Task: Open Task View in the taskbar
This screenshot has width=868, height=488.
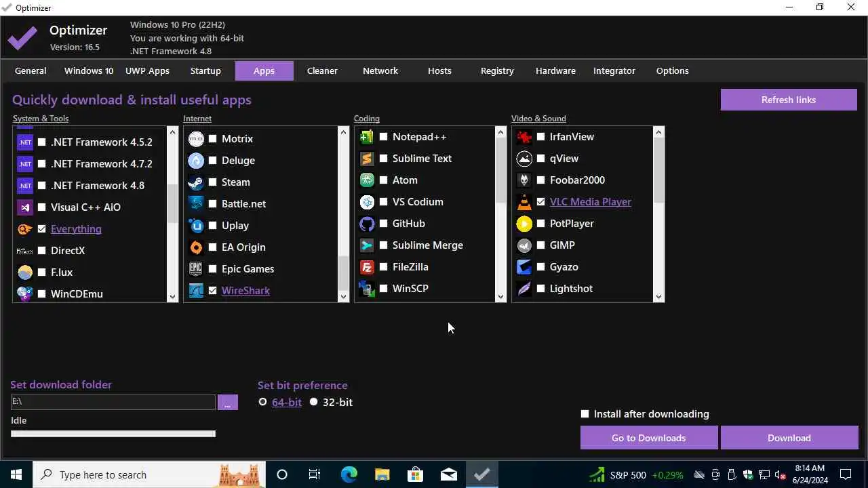Action: click(315, 474)
